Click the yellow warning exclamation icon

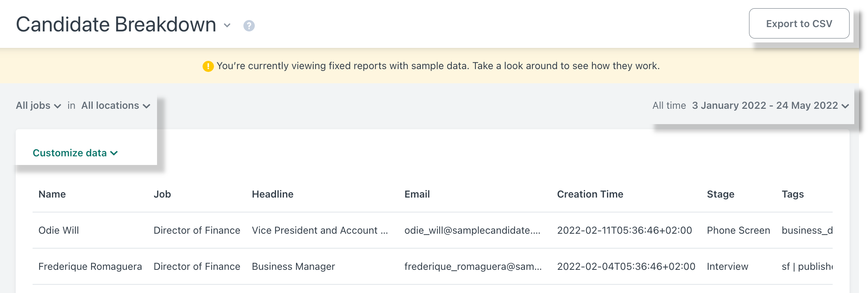tap(208, 66)
